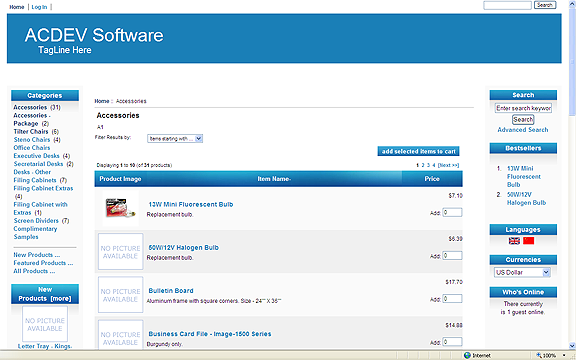Click the sidebar search keywords field
The width and height of the screenshot is (576, 360).
(523, 108)
